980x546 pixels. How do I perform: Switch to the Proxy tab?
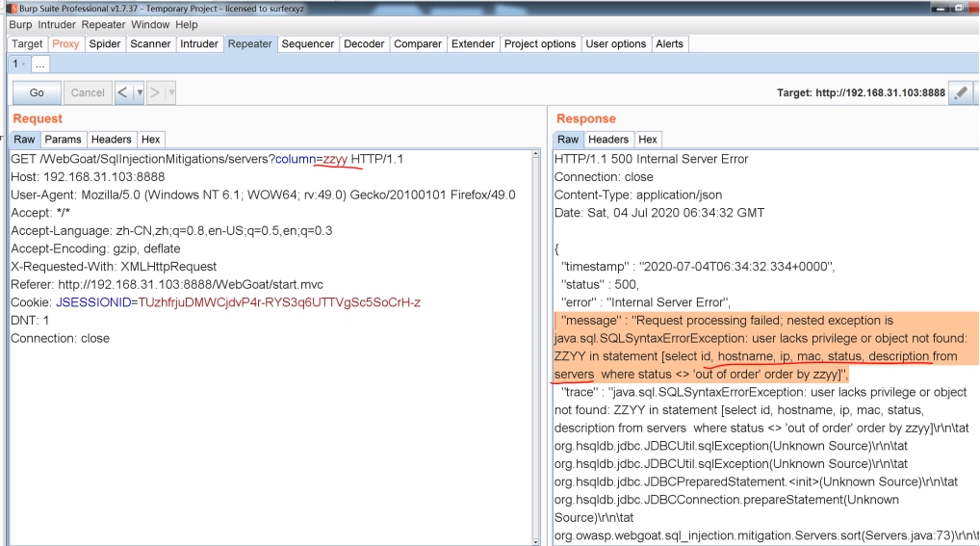65,43
